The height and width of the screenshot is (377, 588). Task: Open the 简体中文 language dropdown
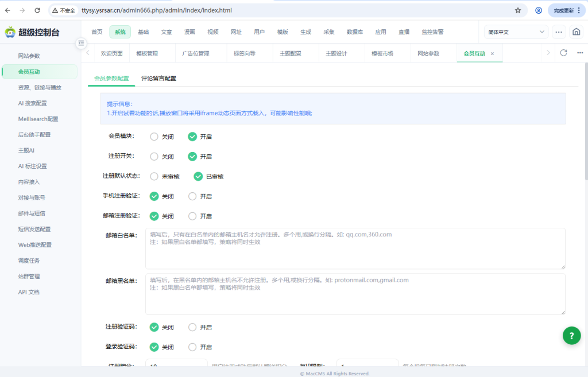click(x=516, y=32)
